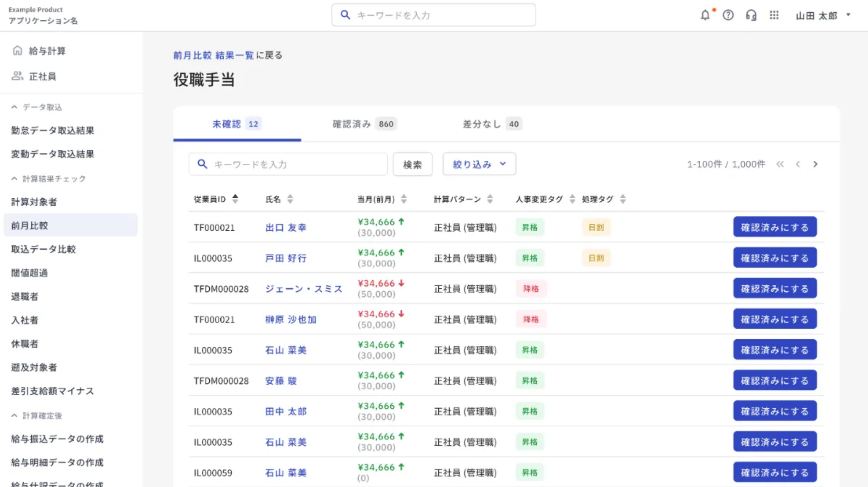
Task: Sort by 処理タグ column arrows
Action: click(x=623, y=199)
